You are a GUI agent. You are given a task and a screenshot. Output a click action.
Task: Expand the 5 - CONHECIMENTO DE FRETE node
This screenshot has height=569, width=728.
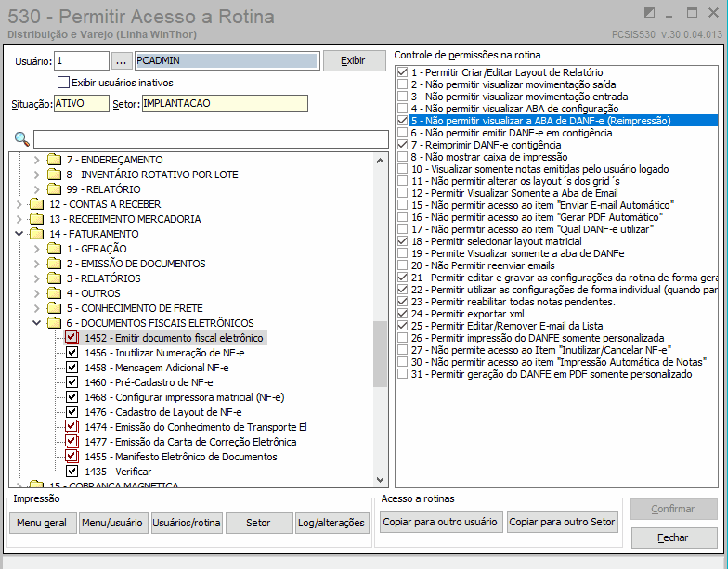(37, 308)
